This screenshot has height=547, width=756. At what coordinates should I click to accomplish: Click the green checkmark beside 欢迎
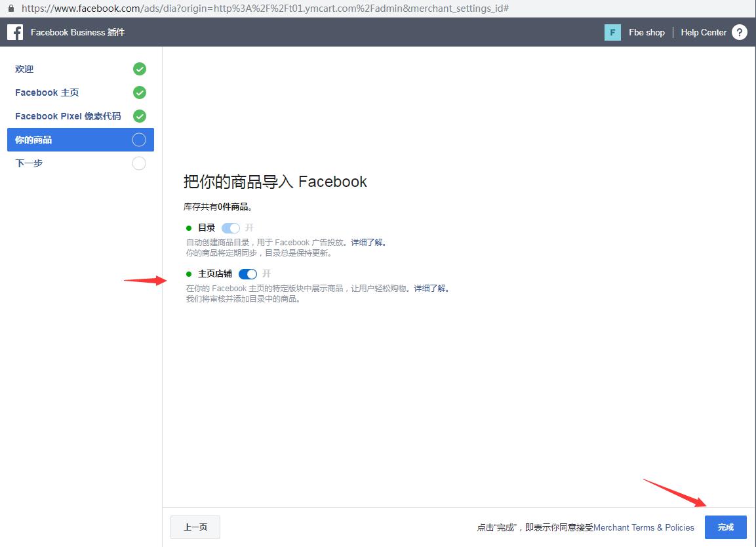click(x=139, y=69)
